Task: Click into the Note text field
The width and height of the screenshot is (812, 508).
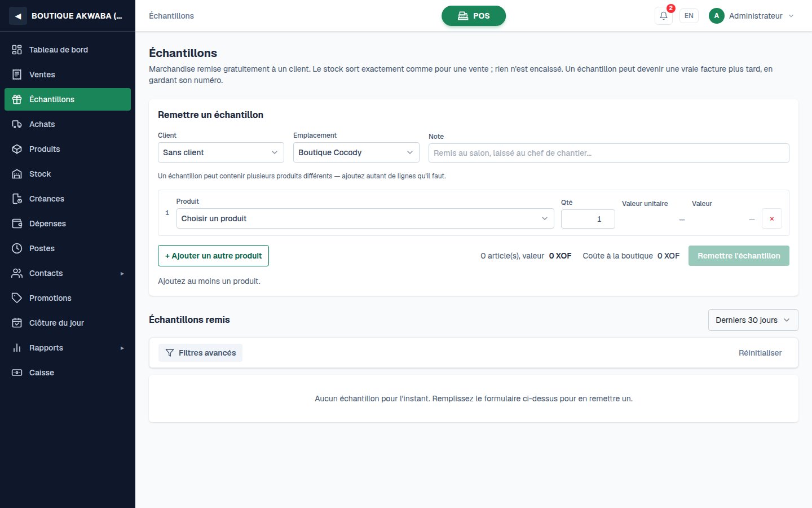Action: click(x=608, y=153)
